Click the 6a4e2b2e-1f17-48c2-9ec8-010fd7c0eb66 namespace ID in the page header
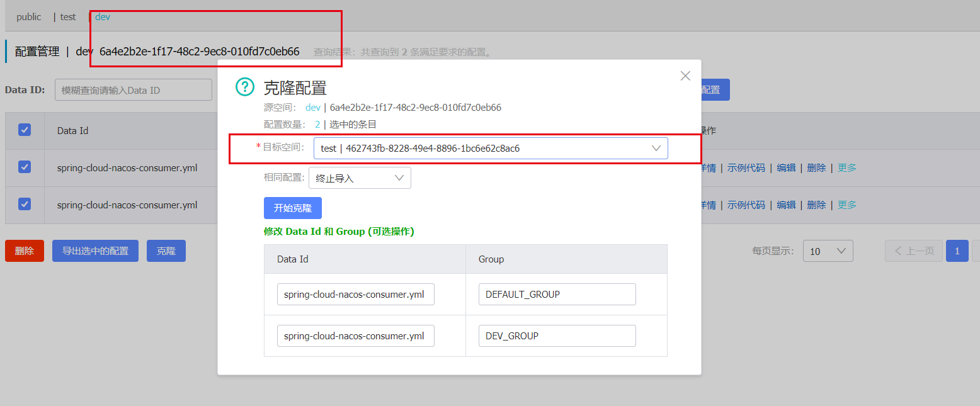Screen dimensions: 980x406 [200, 52]
